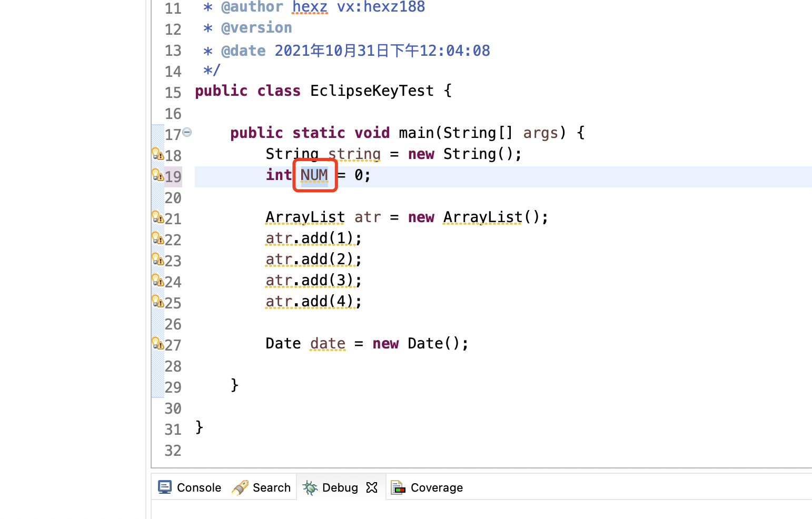Click the warning bulb on line 23
Screen dimensions: 812x519
(x=157, y=259)
